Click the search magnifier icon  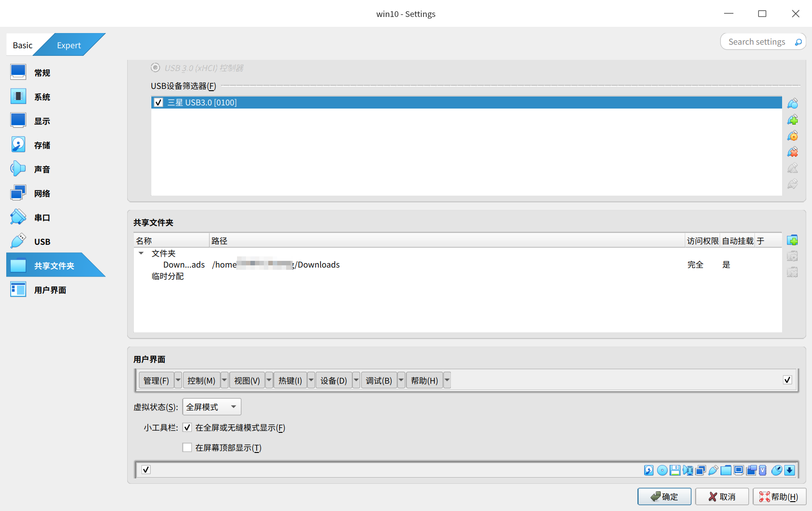798,42
